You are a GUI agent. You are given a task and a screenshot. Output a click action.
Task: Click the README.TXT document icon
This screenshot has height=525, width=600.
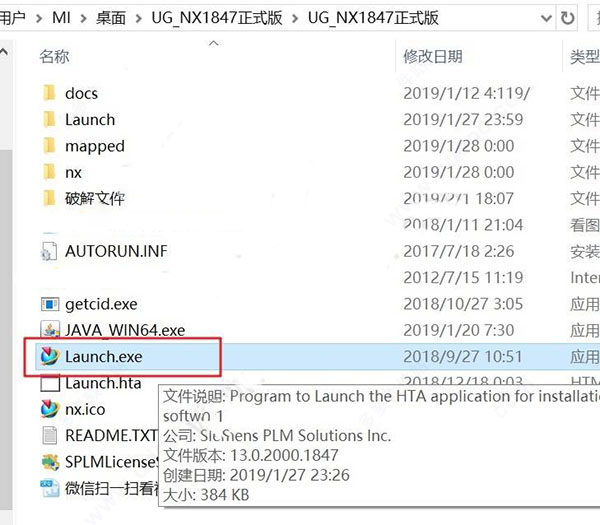click(49, 435)
